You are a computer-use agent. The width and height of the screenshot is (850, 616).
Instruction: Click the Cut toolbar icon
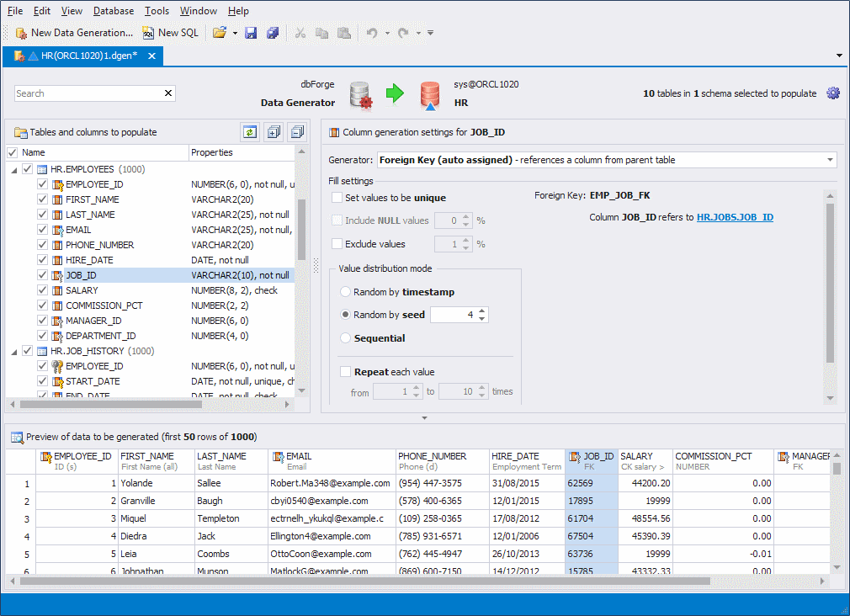point(300,32)
